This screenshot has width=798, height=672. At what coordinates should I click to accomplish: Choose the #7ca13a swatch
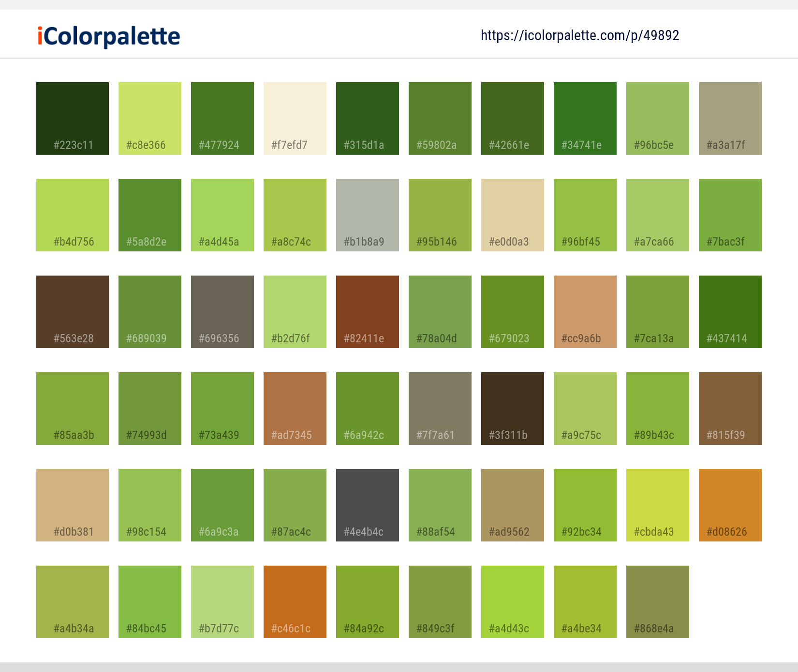coord(658,312)
